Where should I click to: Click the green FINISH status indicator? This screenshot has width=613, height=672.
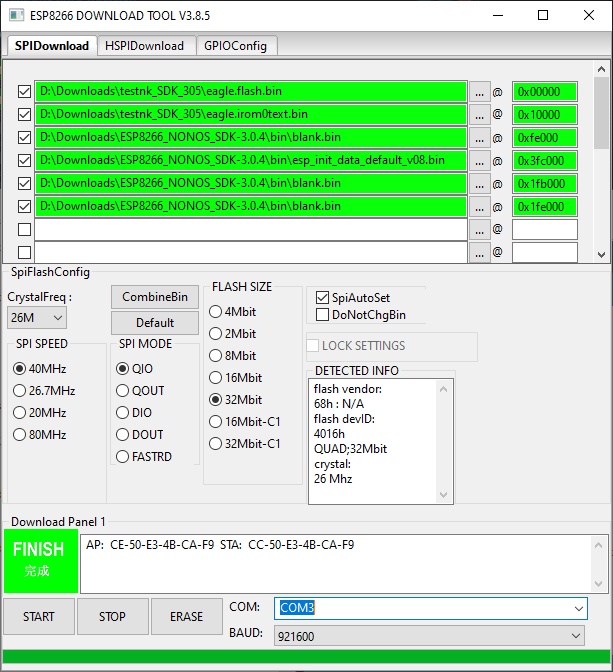41,561
